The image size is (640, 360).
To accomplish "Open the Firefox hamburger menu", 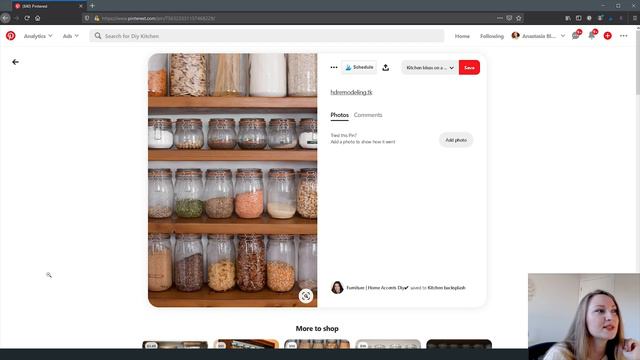I will 635,18.
